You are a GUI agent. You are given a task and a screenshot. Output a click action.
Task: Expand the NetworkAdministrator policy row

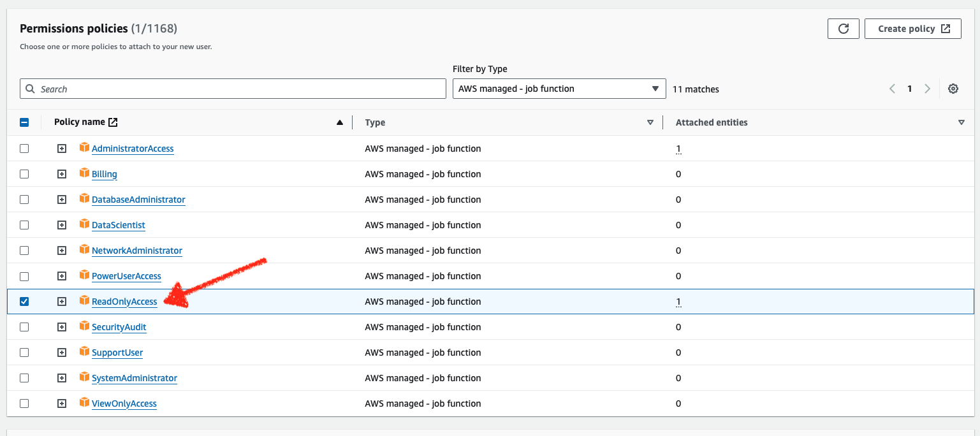pyautogui.click(x=62, y=251)
